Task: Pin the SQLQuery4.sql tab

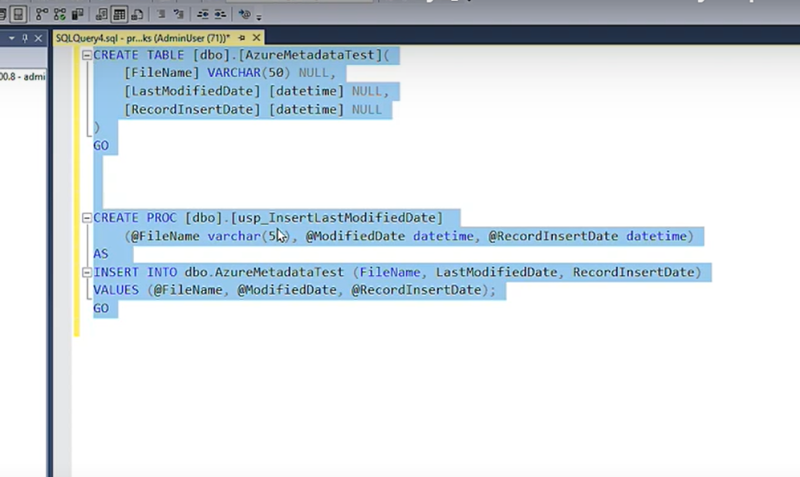Action: tap(242, 37)
